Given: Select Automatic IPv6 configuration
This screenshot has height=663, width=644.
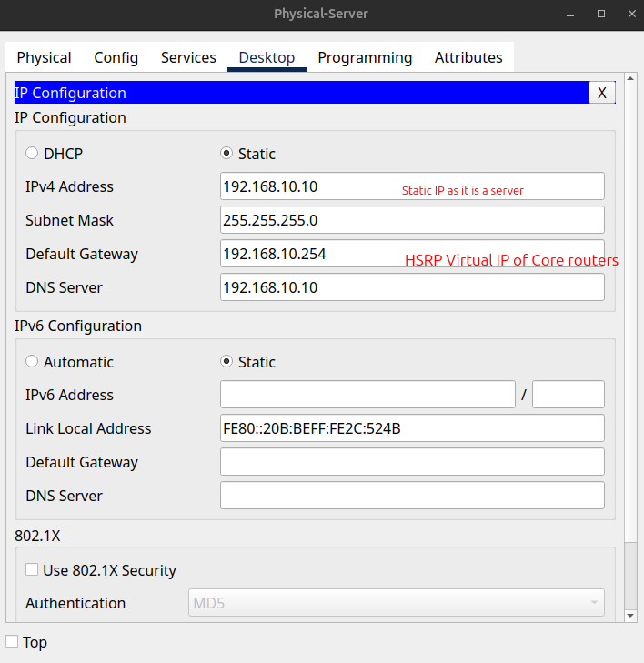Looking at the screenshot, I should (x=32, y=362).
